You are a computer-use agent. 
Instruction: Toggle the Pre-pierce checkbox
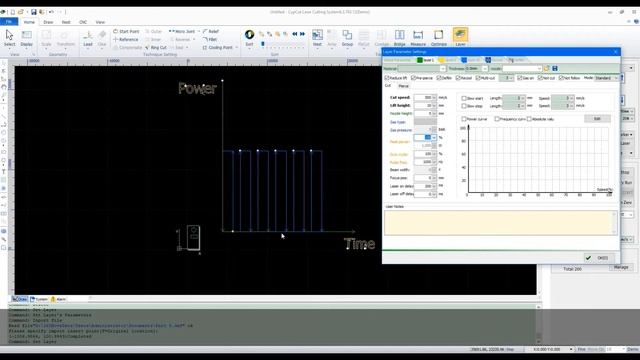[x=413, y=78]
